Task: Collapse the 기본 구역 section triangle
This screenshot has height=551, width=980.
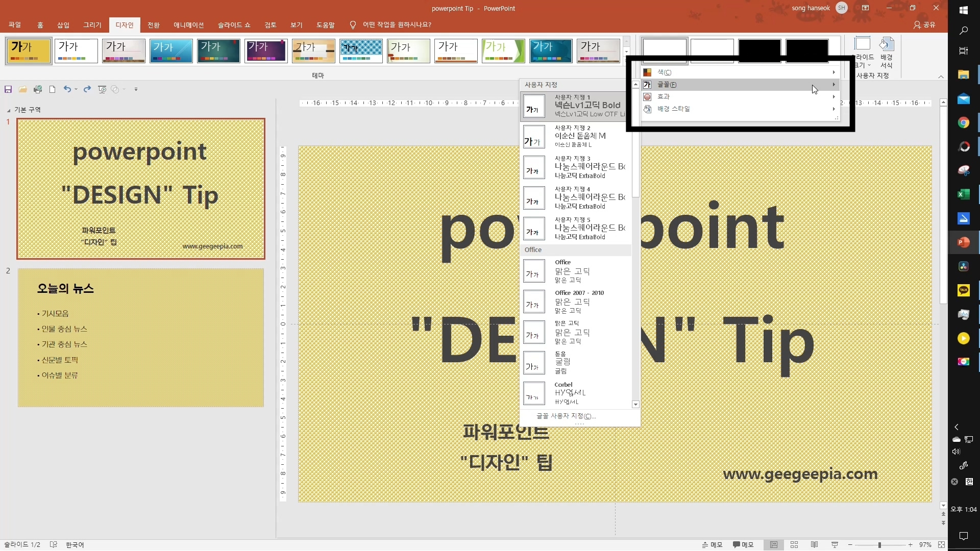Action: (9, 110)
